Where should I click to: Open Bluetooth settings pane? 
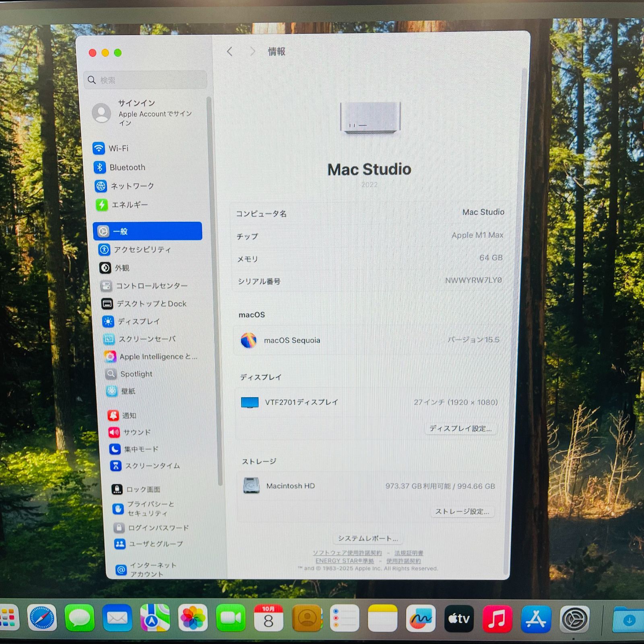127,167
